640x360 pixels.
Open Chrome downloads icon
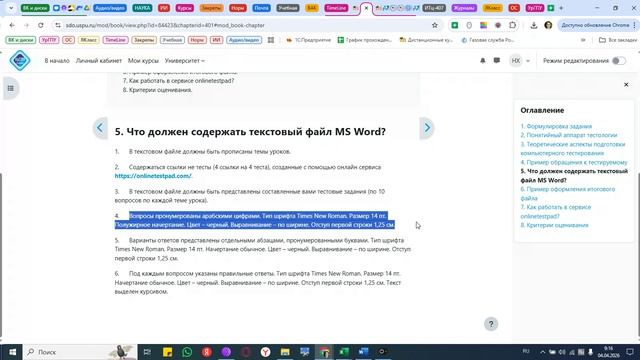(x=533, y=25)
